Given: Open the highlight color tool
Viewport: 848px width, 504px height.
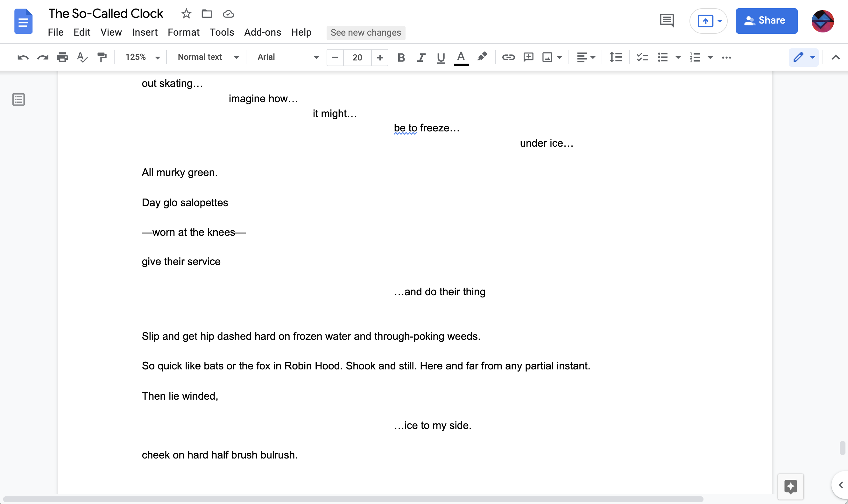Looking at the screenshot, I should [482, 57].
